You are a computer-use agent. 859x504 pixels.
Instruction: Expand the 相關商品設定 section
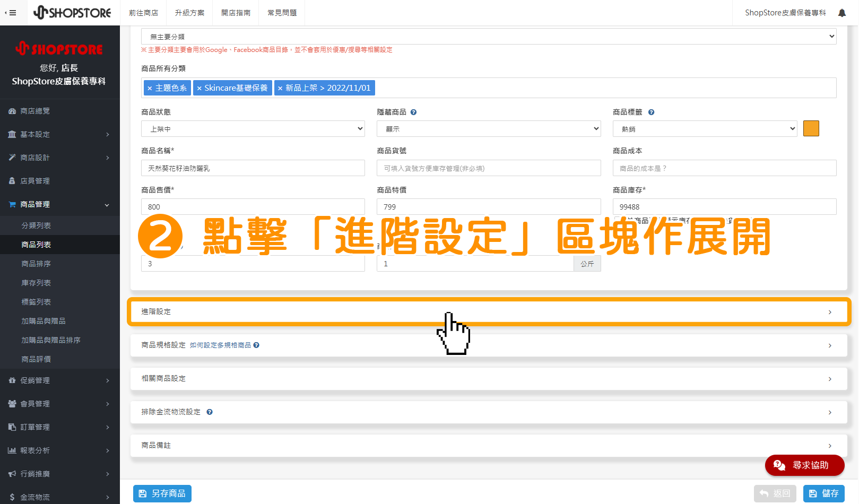[489, 379]
